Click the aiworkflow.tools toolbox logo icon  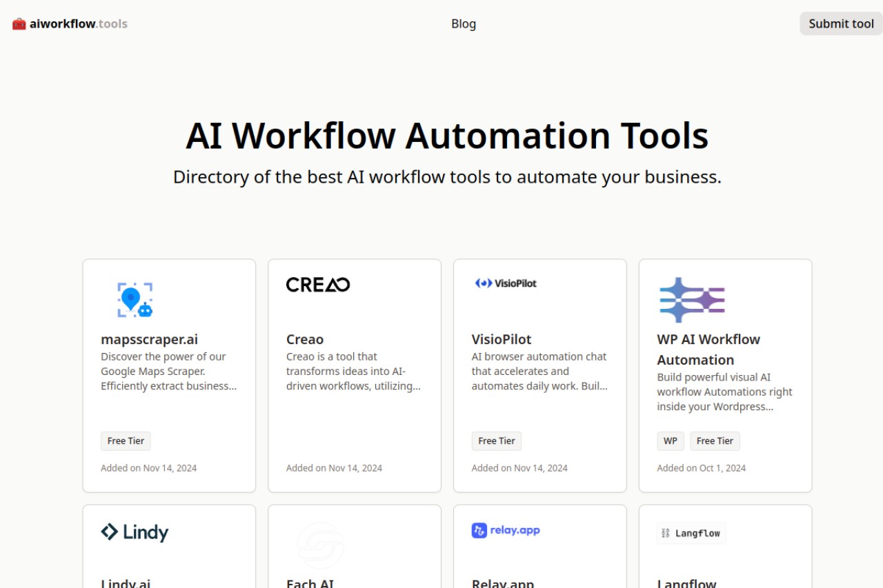(19, 23)
